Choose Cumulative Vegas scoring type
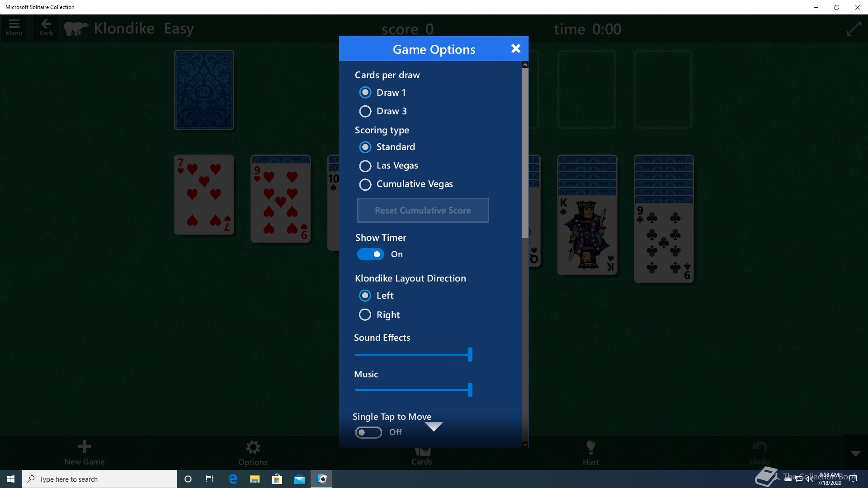868x488 pixels. pos(406,184)
